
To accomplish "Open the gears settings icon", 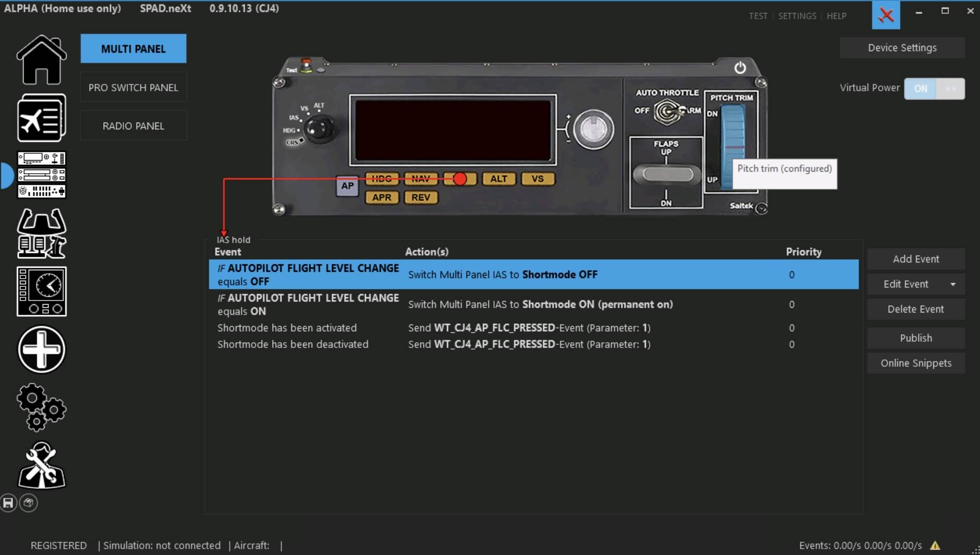I will (x=41, y=407).
